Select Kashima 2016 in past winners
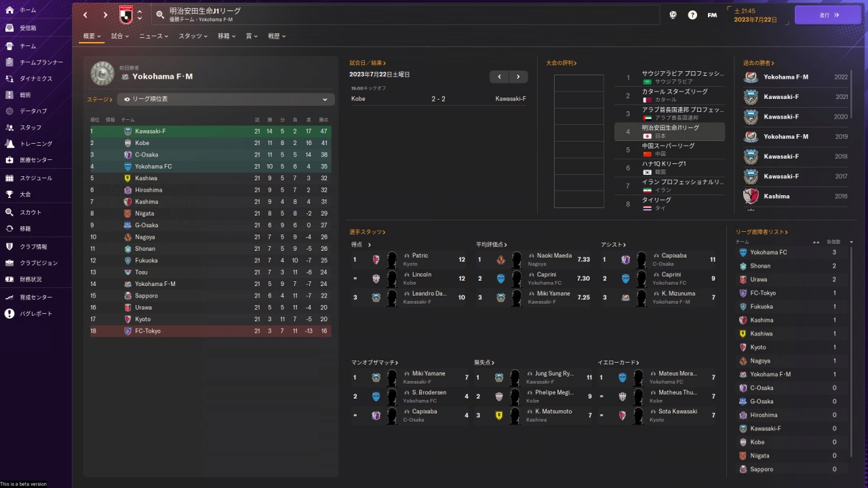 [797, 197]
